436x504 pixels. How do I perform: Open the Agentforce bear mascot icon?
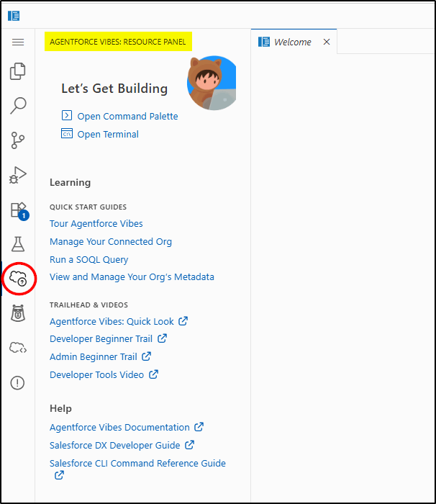(18, 312)
